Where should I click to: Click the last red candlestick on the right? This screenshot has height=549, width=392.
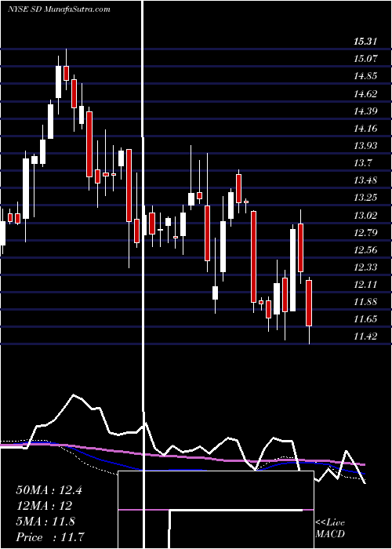[x=309, y=304]
